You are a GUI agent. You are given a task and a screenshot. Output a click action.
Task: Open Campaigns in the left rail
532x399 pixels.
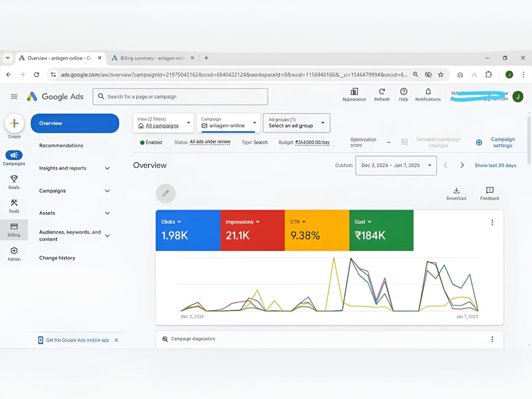(x=14, y=158)
